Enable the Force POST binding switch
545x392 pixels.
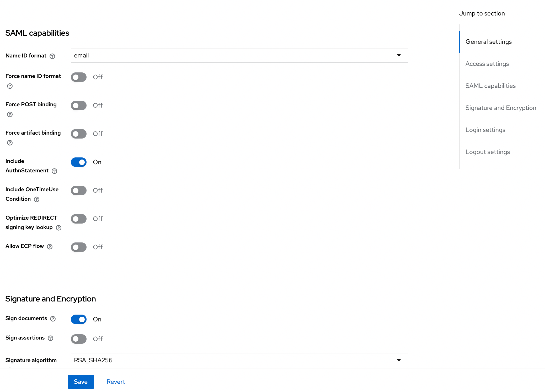[x=79, y=105]
